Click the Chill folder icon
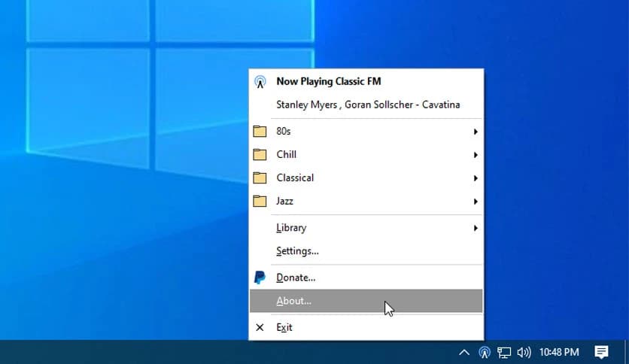 260,155
